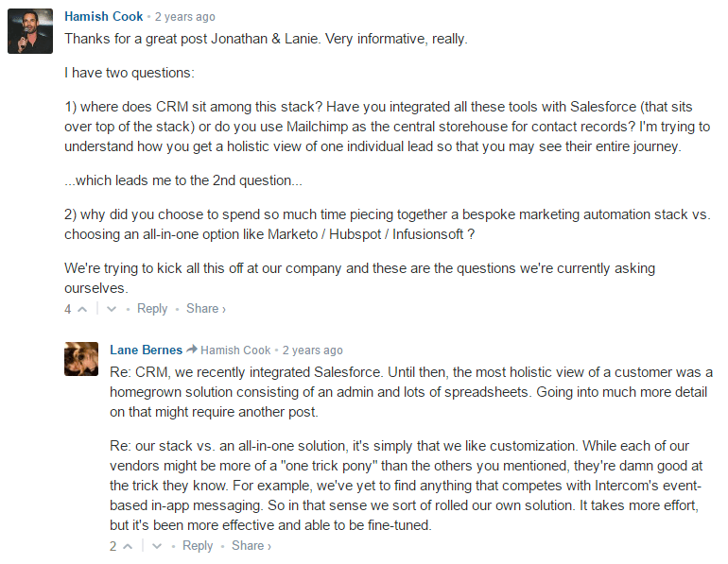The width and height of the screenshot is (728, 564).
Task: Click the reply arrow icon beside Lane Bernes
Action: 192,350
